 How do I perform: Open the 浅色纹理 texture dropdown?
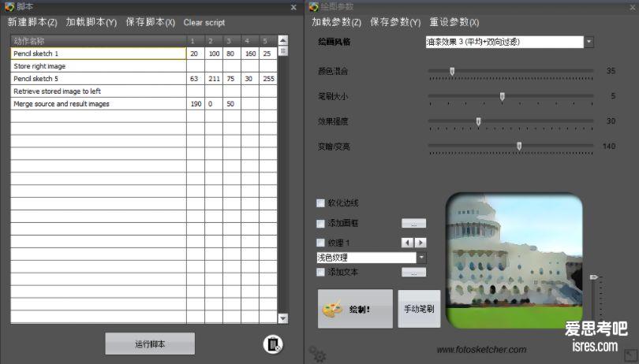tap(421, 258)
